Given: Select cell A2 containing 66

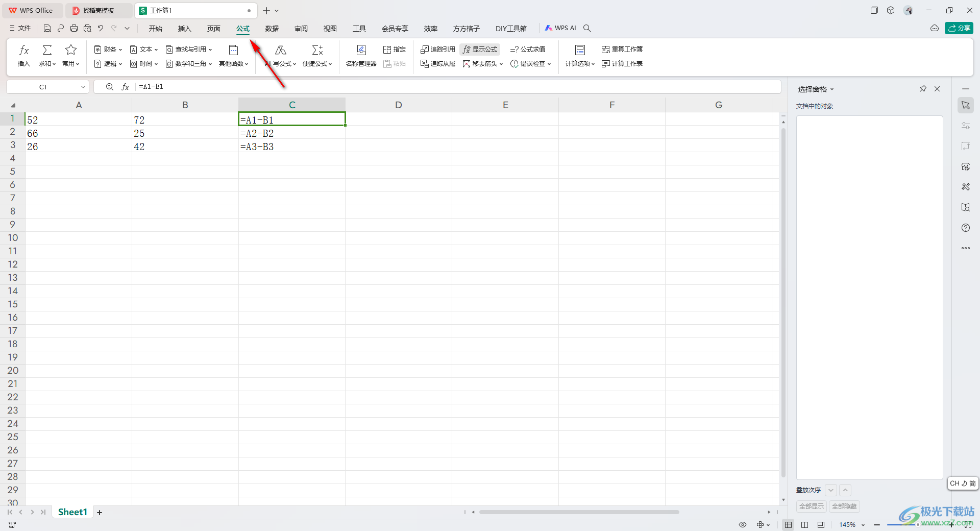Looking at the screenshot, I should click(79, 133).
